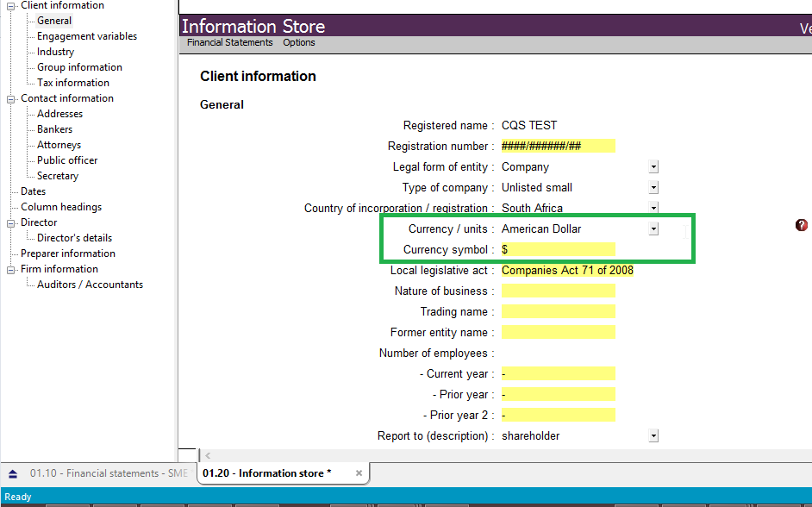Close the Information store tab
812x507 pixels.
coord(359,473)
